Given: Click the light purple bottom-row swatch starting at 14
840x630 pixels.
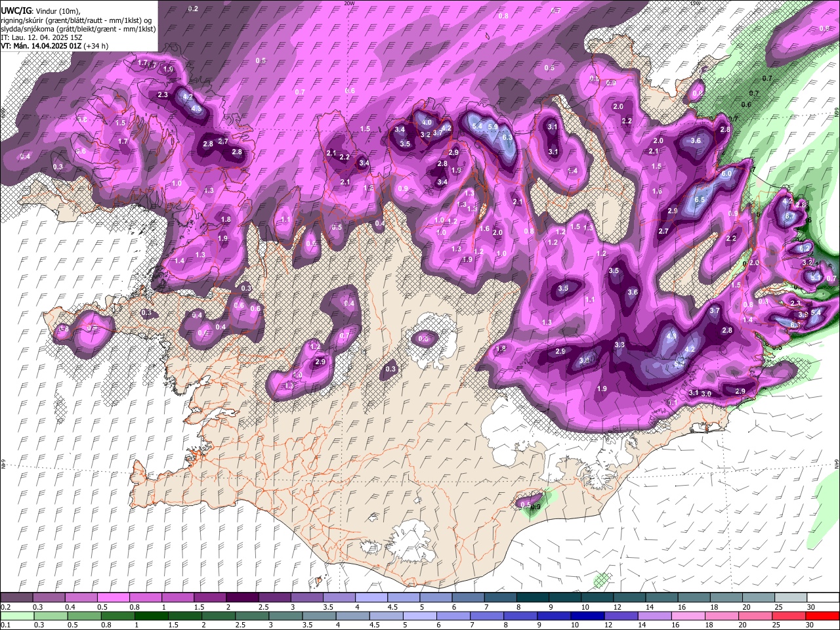Looking at the screenshot, I should tap(655, 616).
